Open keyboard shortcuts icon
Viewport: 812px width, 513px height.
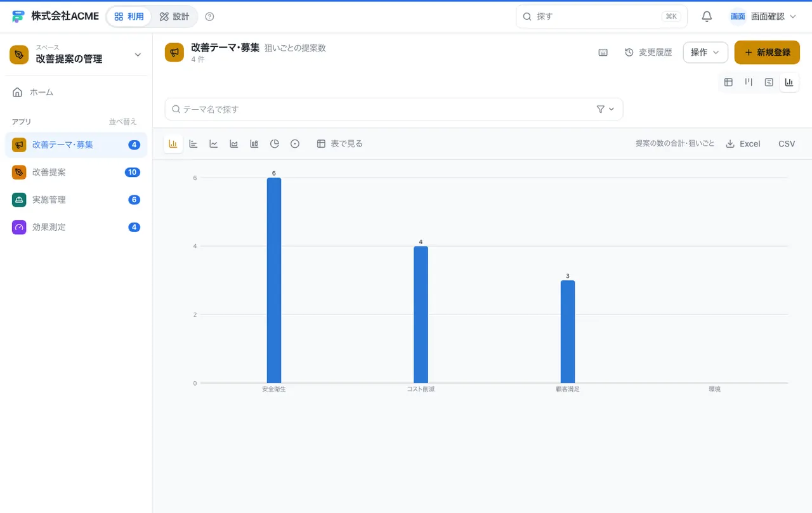coord(603,53)
